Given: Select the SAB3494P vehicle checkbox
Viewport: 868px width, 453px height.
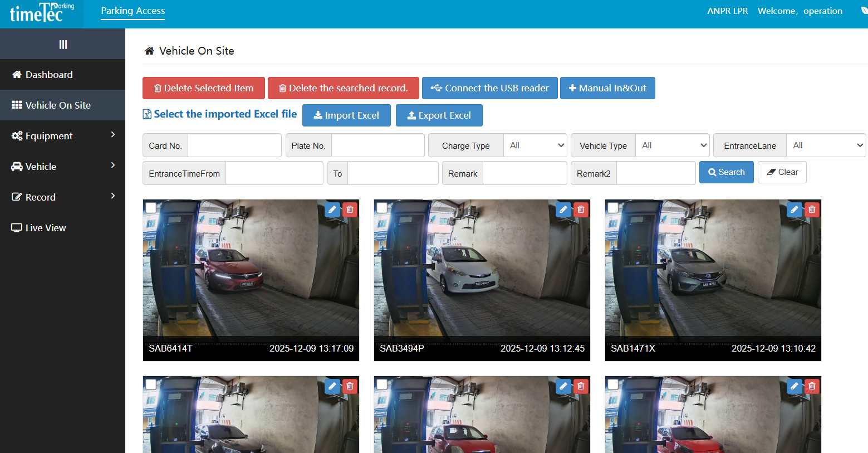Looking at the screenshot, I should (x=382, y=208).
